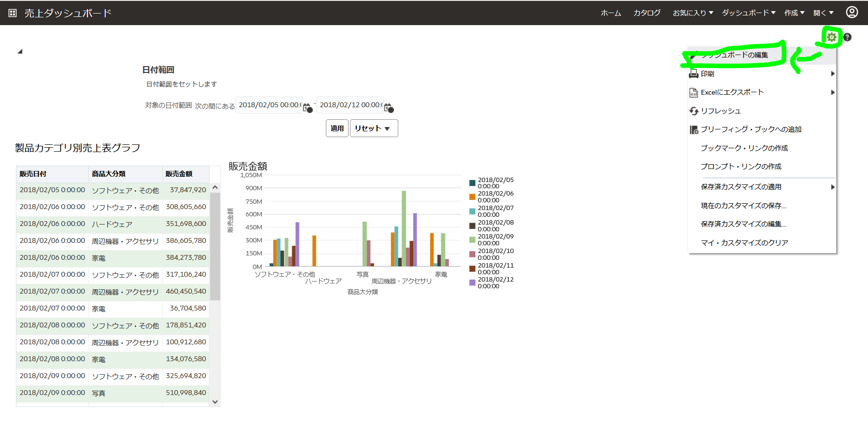Open the user profile icon
The image size is (868, 423).
click(852, 12)
